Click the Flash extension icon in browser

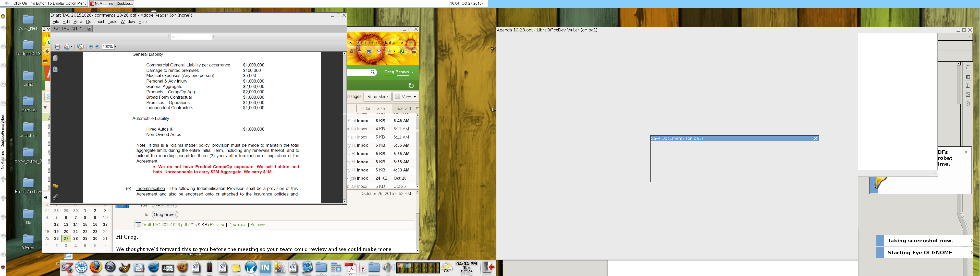(402, 51)
